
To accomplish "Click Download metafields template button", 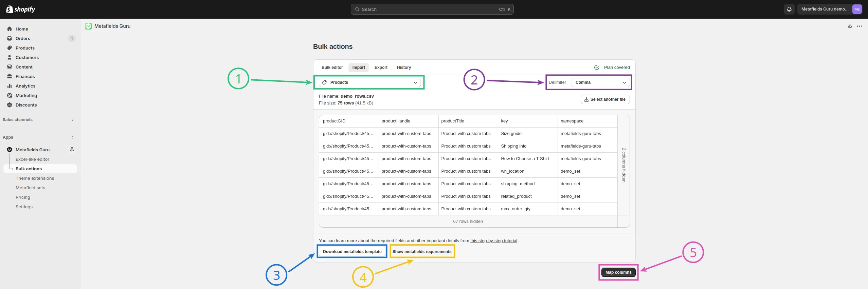I will pos(352,252).
